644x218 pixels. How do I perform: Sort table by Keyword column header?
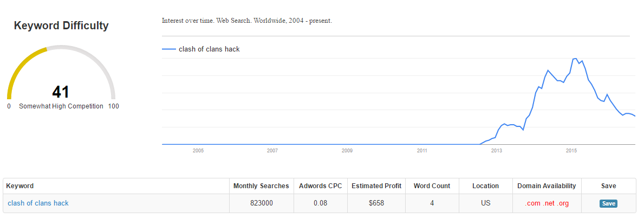19,186
